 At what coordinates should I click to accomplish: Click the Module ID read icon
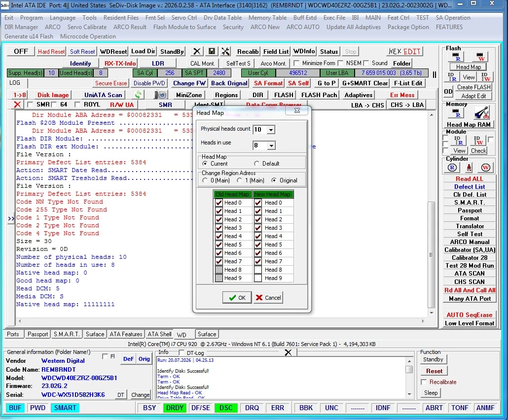[458, 140]
